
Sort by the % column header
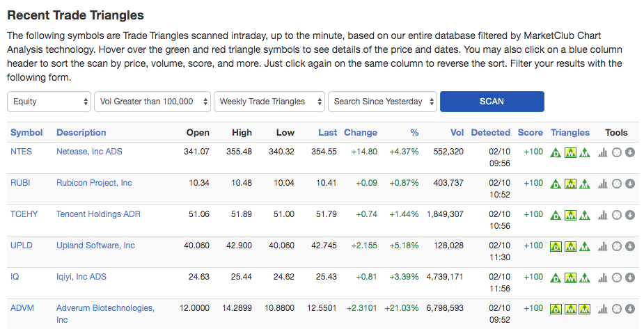click(x=414, y=132)
